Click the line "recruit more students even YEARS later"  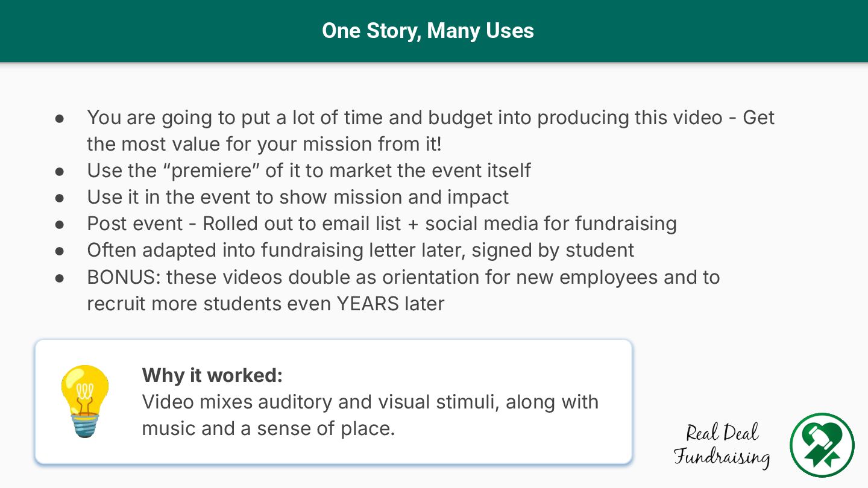[x=265, y=303]
